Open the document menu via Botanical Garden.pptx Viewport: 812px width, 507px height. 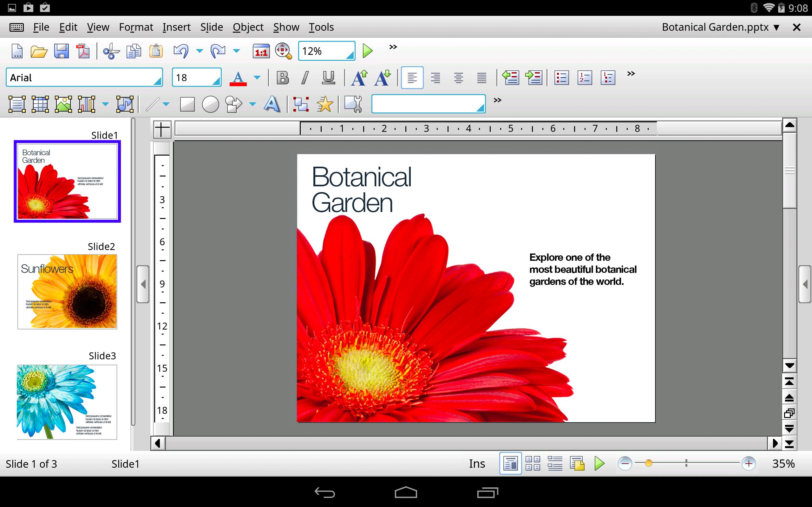pyautogui.click(x=720, y=27)
